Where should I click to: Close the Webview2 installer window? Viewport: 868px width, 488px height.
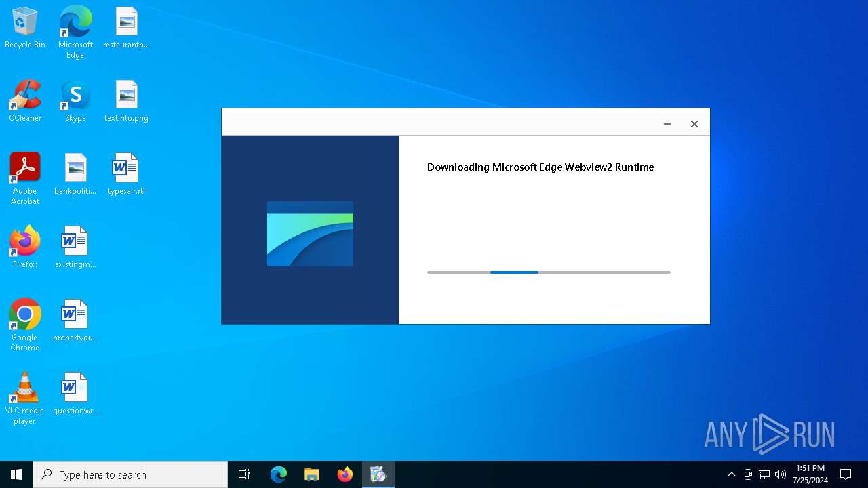tap(694, 123)
